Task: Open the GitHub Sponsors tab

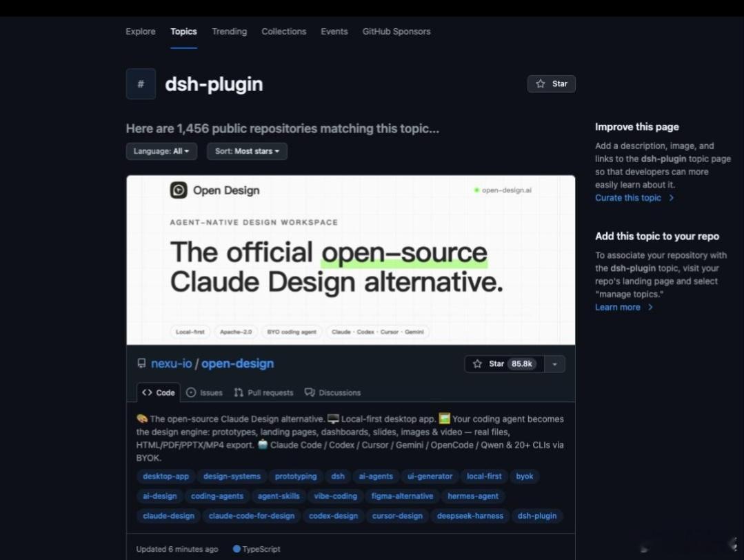Action: [x=396, y=31]
